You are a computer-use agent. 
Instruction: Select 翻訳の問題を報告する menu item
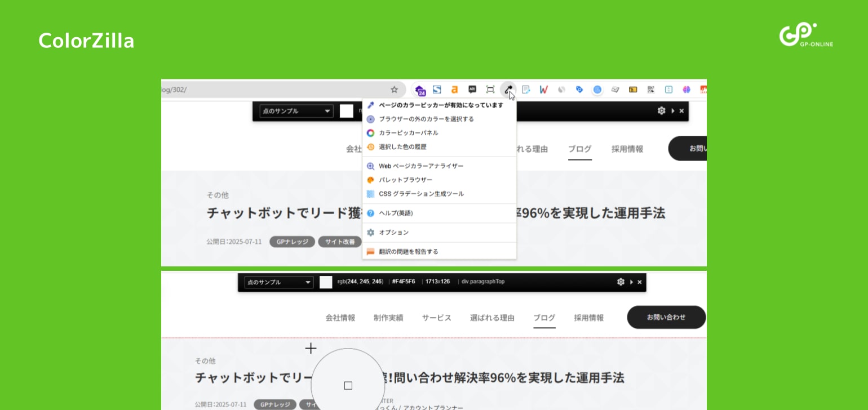click(x=439, y=251)
